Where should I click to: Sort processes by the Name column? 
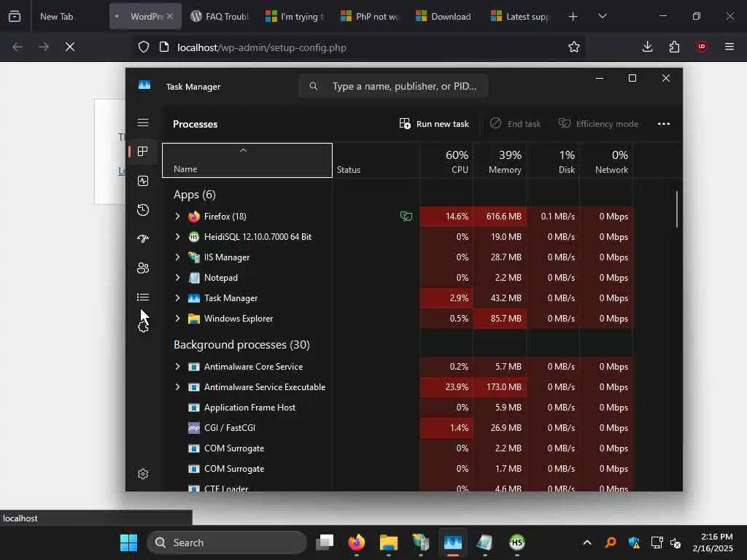(247, 160)
